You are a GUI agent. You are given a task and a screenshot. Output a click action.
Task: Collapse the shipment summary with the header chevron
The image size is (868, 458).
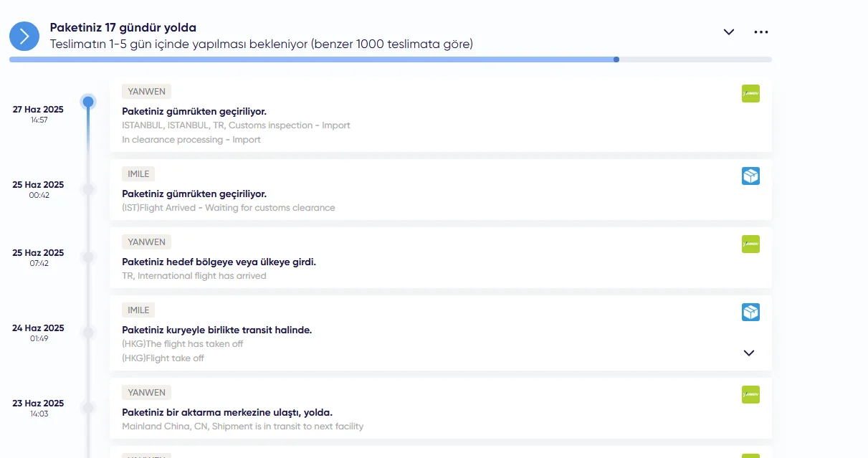[x=729, y=32]
